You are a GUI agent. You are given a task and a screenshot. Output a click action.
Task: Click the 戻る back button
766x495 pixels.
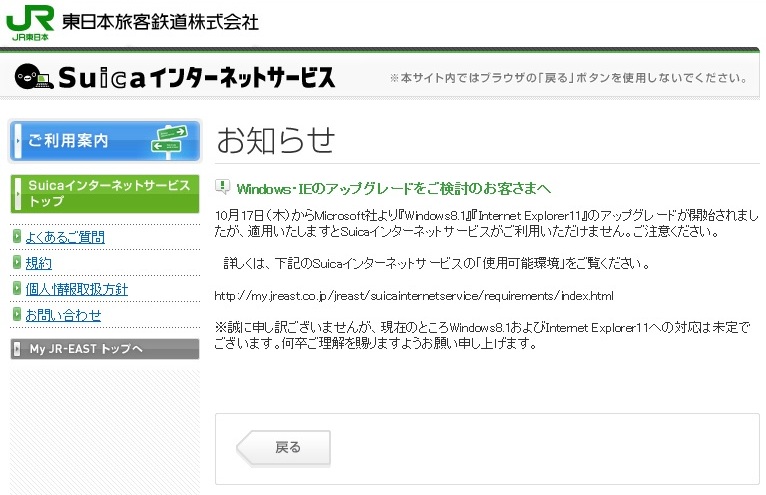(x=283, y=447)
